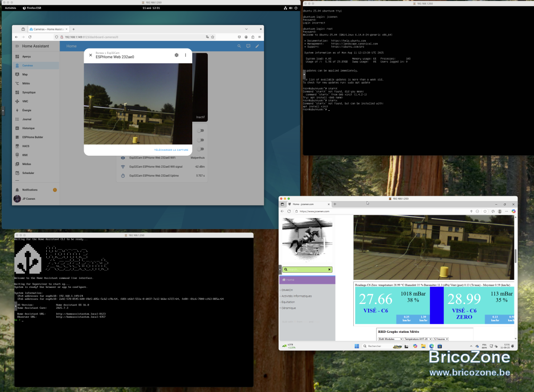Select Home in jcoenen.com side menu
This screenshot has width=534, height=392.
[307, 279]
